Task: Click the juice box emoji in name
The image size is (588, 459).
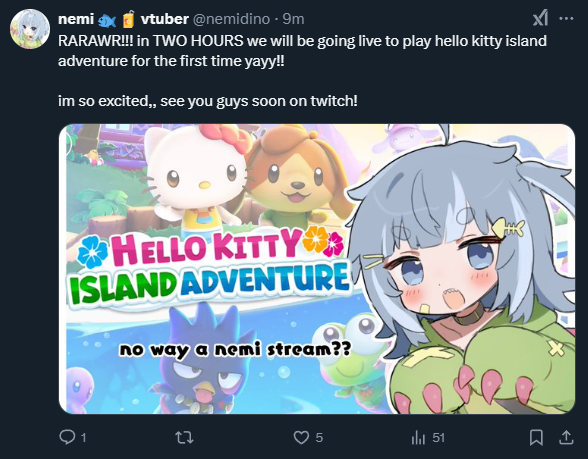Action: point(128,20)
